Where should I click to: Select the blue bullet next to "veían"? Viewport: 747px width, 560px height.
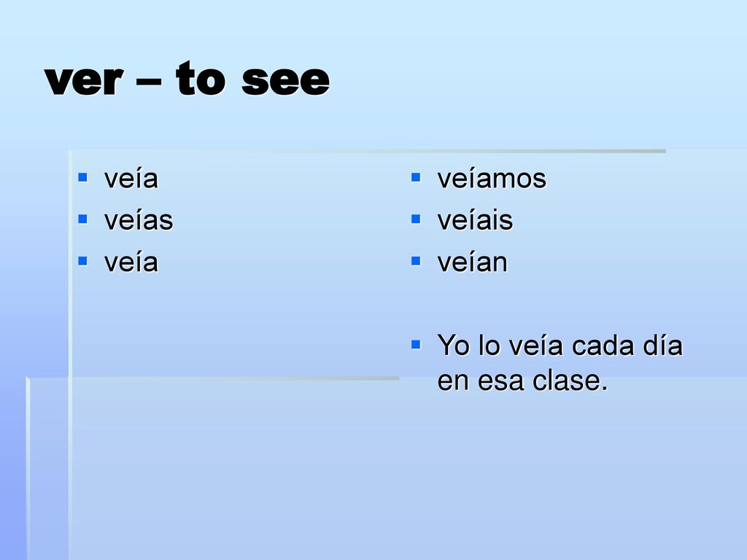(416, 261)
